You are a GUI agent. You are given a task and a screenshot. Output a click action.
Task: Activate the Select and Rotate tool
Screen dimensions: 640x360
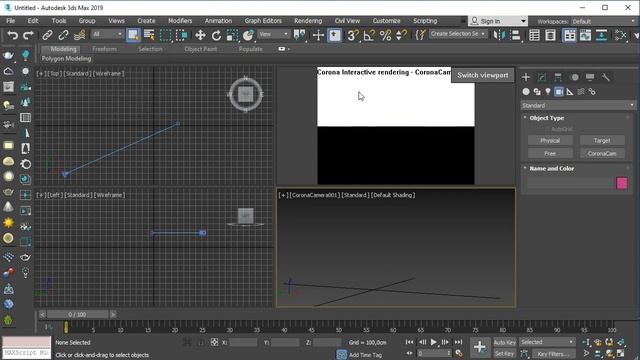tap(216, 36)
